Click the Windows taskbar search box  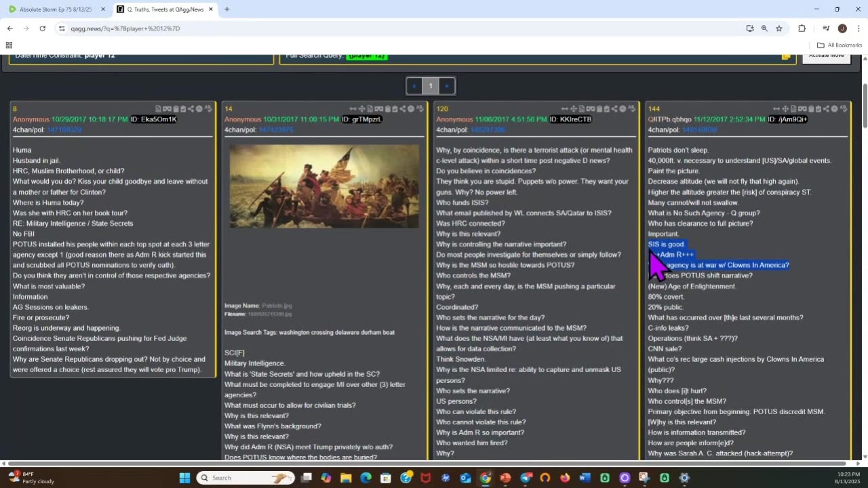coord(245,478)
